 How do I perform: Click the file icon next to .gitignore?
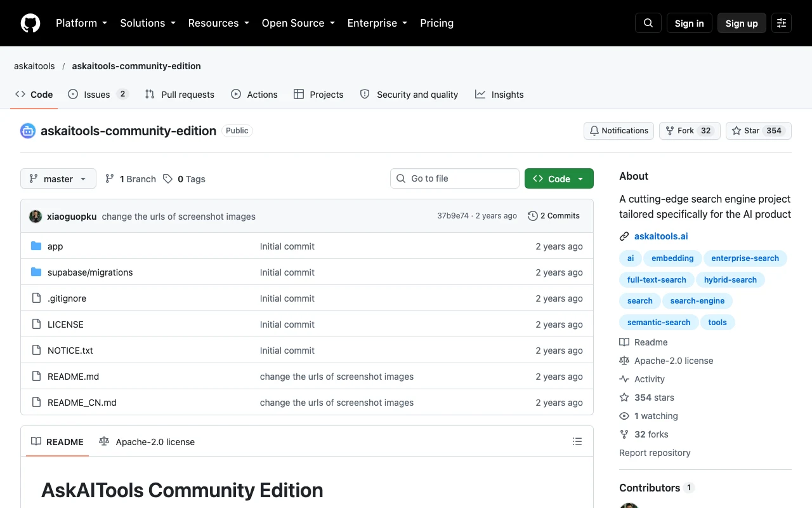[x=36, y=298]
